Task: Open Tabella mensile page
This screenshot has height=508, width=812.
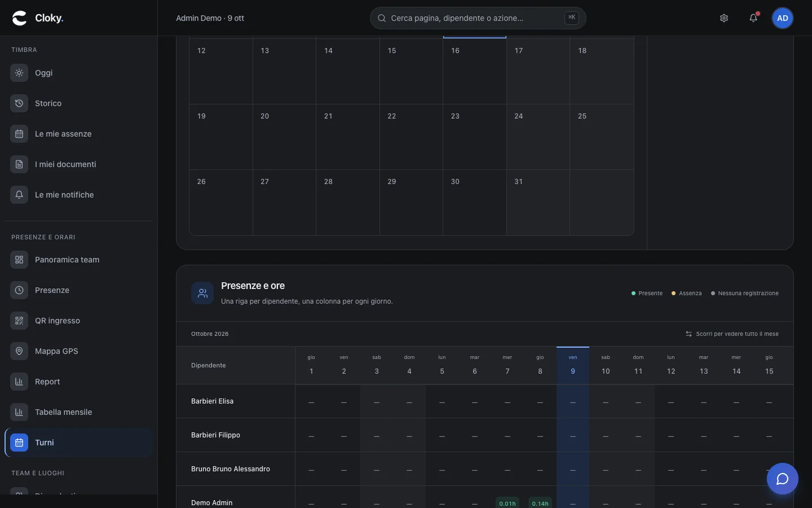Action: [79, 412]
